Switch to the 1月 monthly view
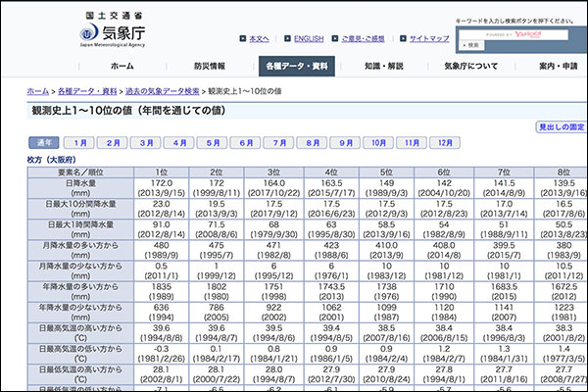Screen dimensions: 588x392 pyautogui.click(x=80, y=143)
